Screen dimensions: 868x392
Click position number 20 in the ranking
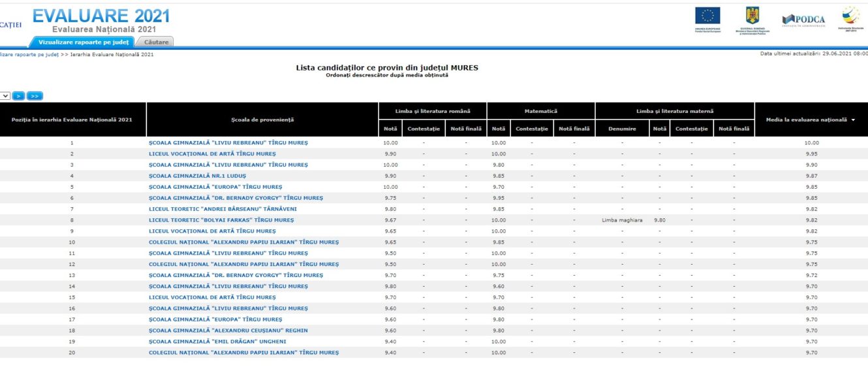click(x=72, y=353)
